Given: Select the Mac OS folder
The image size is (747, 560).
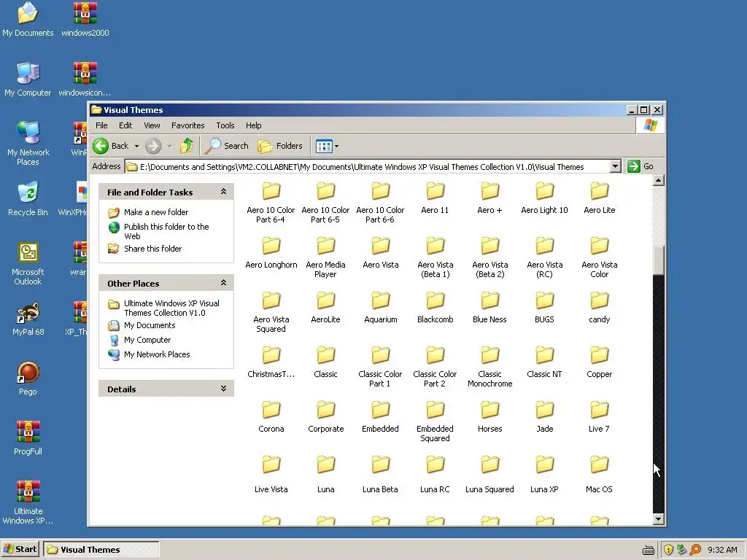Looking at the screenshot, I should pyautogui.click(x=600, y=475).
